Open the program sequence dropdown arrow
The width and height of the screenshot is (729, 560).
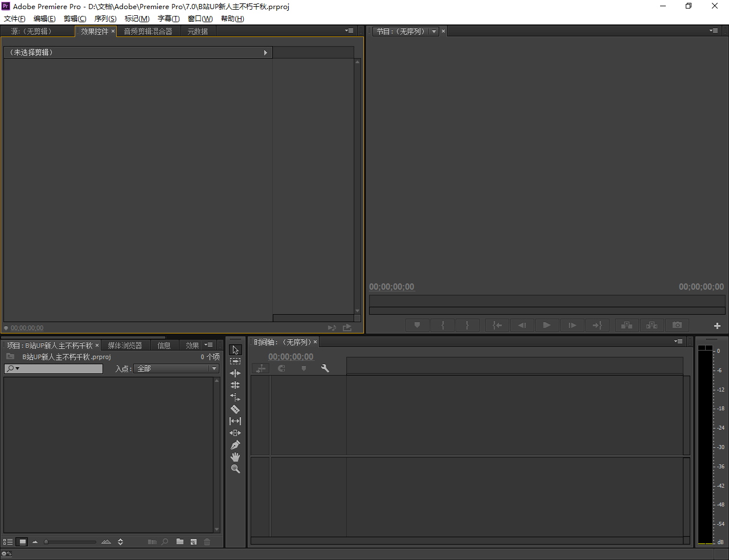pos(434,31)
